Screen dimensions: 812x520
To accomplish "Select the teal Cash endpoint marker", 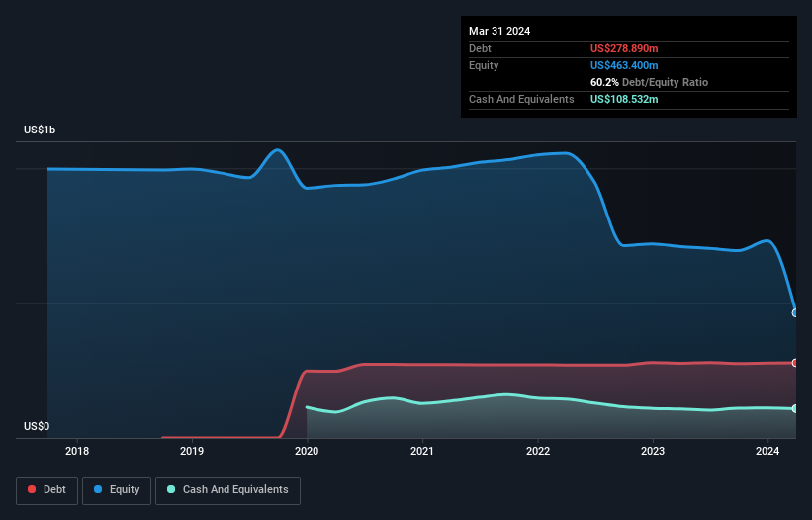I will tap(795, 408).
